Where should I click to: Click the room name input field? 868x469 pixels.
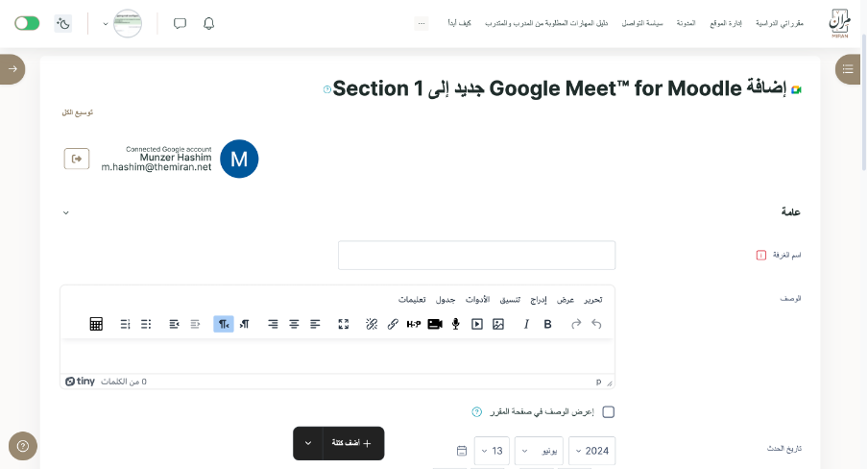pyautogui.click(x=476, y=256)
